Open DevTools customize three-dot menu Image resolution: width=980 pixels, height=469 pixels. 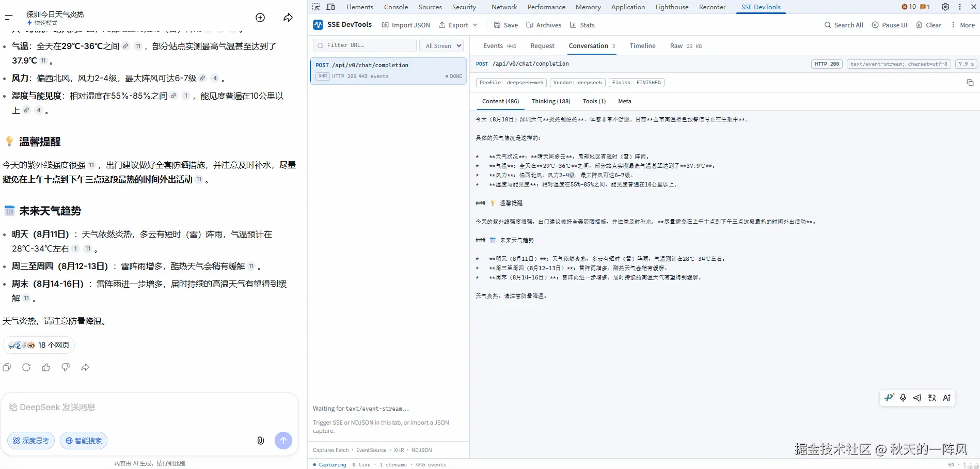960,7
